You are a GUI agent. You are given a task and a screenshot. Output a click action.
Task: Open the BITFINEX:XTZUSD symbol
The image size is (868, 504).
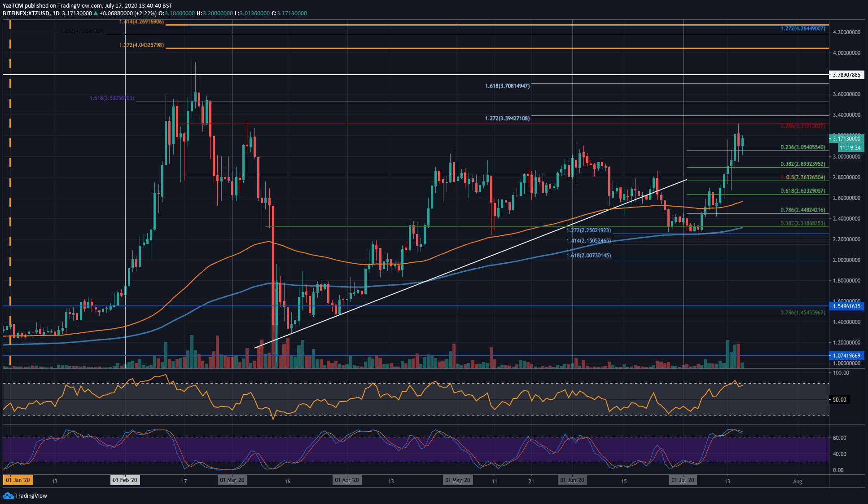27,13
